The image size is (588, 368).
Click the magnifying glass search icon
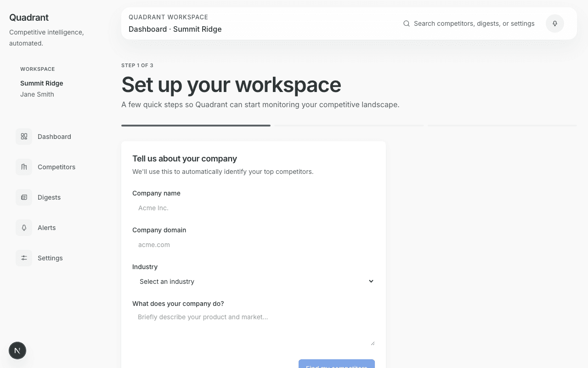click(407, 23)
